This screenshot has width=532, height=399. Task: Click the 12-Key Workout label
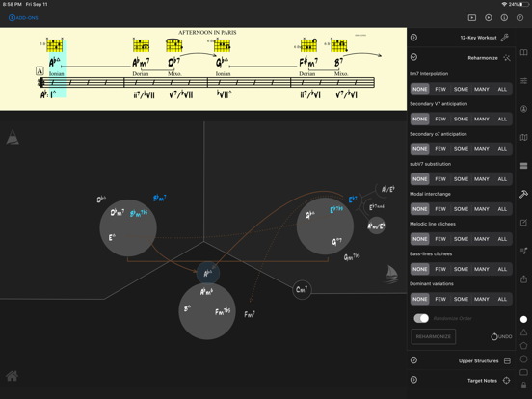point(478,38)
